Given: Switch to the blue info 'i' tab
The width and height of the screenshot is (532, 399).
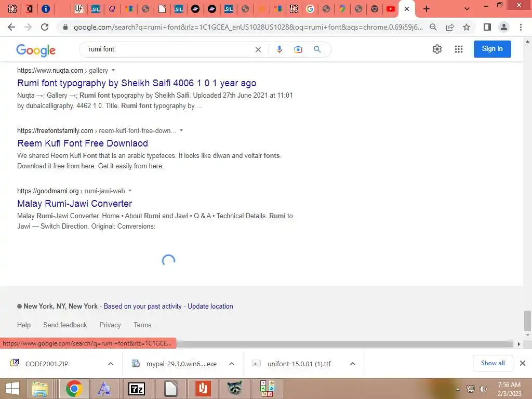Looking at the screenshot, I should point(46,9).
